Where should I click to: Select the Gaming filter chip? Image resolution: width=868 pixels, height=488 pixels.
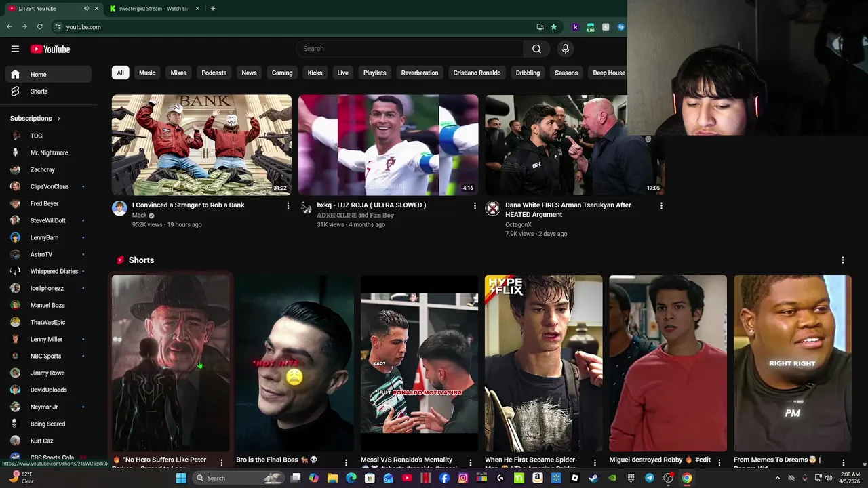tap(282, 73)
